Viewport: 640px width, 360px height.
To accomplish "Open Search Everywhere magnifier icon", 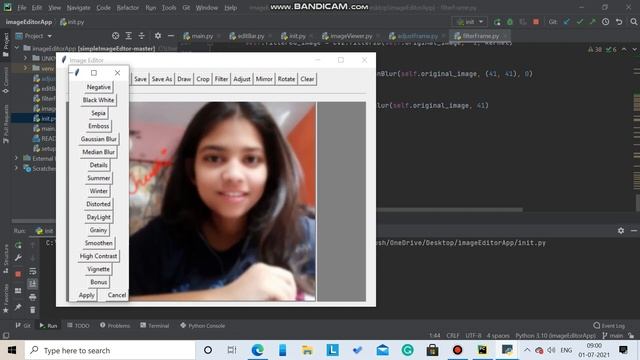I will (x=633, y=22).
